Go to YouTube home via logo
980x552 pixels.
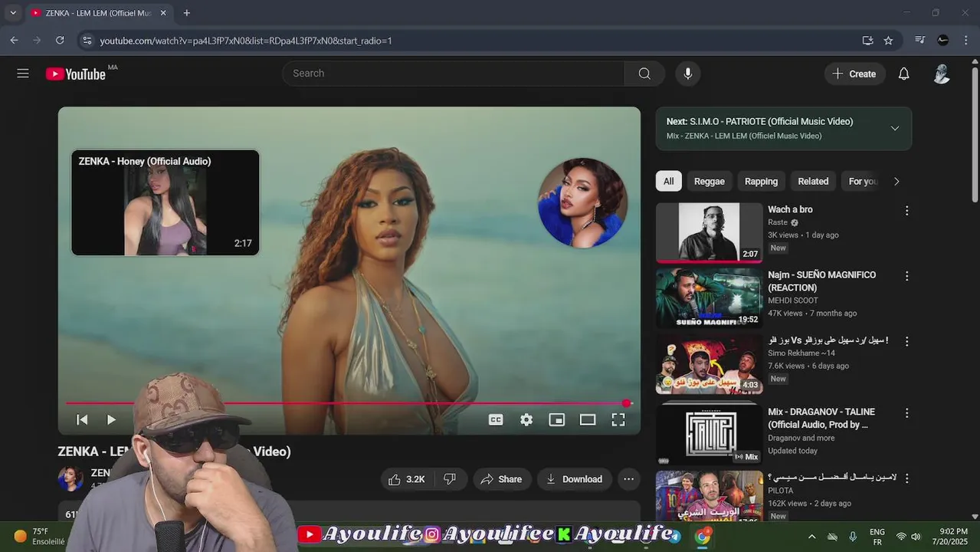[76, 74]
